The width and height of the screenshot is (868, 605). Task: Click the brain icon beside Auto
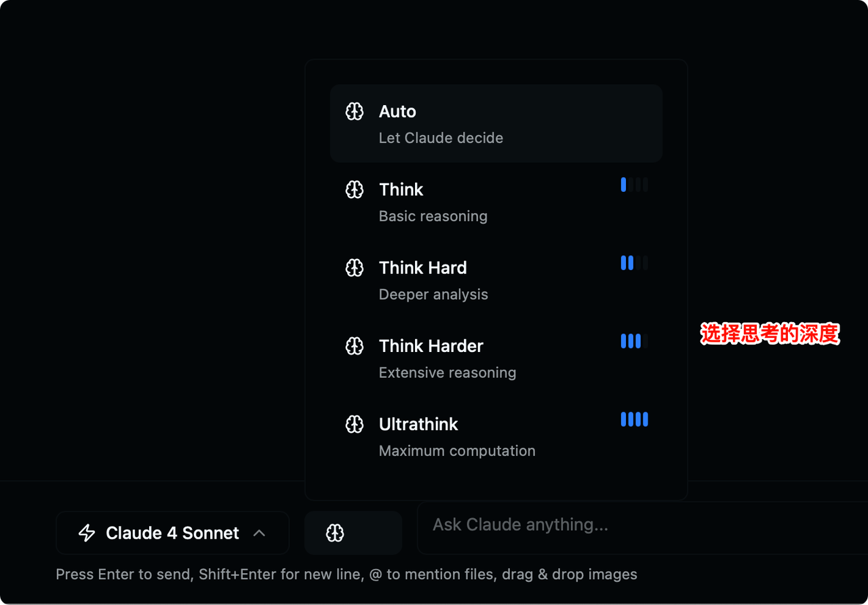coord(355,111)
